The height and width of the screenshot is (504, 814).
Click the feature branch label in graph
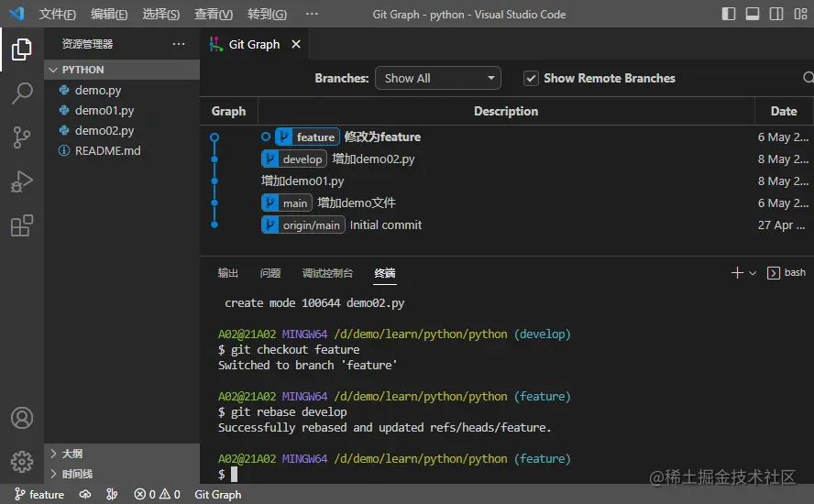click(x=307, y=137)
